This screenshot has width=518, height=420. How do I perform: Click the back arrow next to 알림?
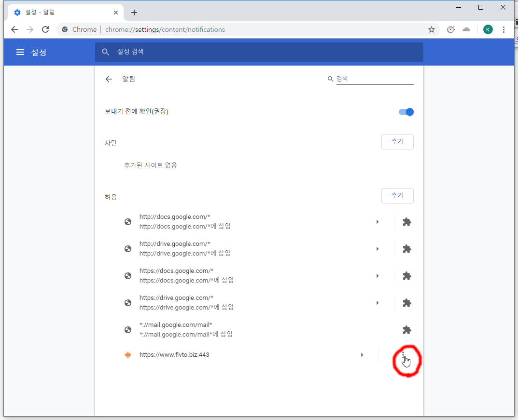[x=109, y=79]
